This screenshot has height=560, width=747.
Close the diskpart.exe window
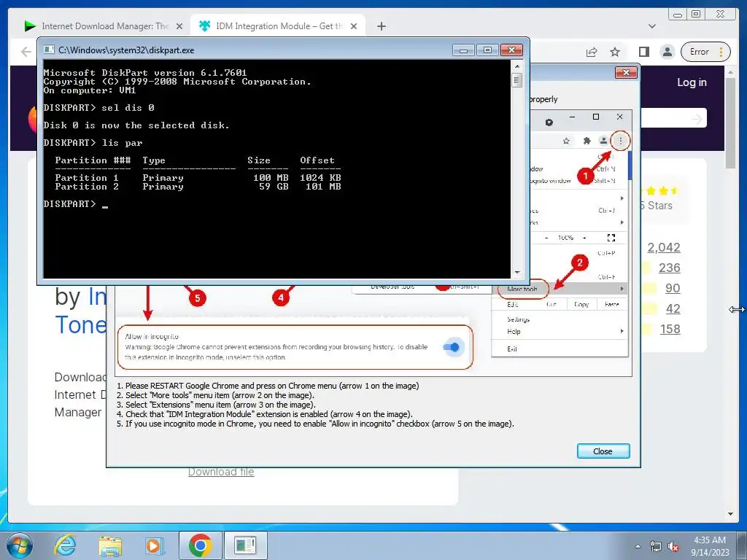pos(511,50)
